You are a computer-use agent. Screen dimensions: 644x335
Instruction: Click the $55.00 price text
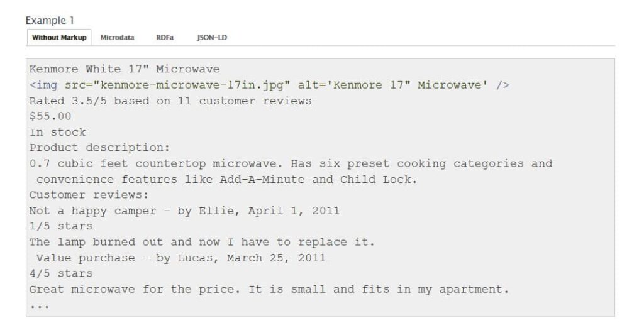[x=50, y=116]
